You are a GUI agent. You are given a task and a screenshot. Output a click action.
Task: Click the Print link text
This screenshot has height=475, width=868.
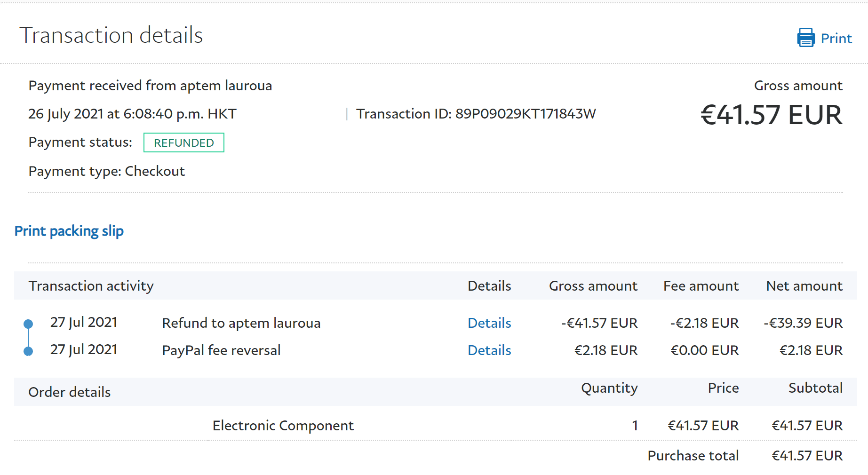tap(836, 39)
